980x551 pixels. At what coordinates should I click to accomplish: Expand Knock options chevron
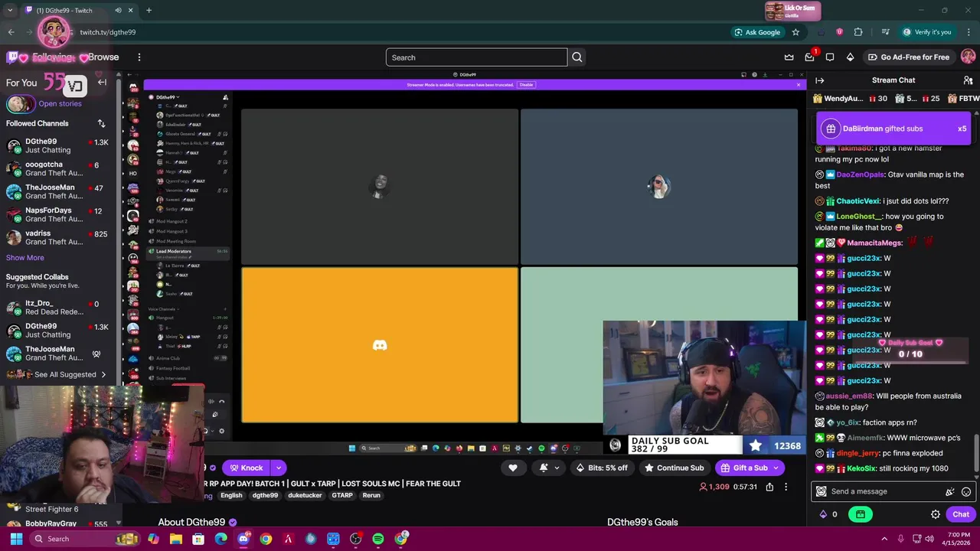click(279, 468)
